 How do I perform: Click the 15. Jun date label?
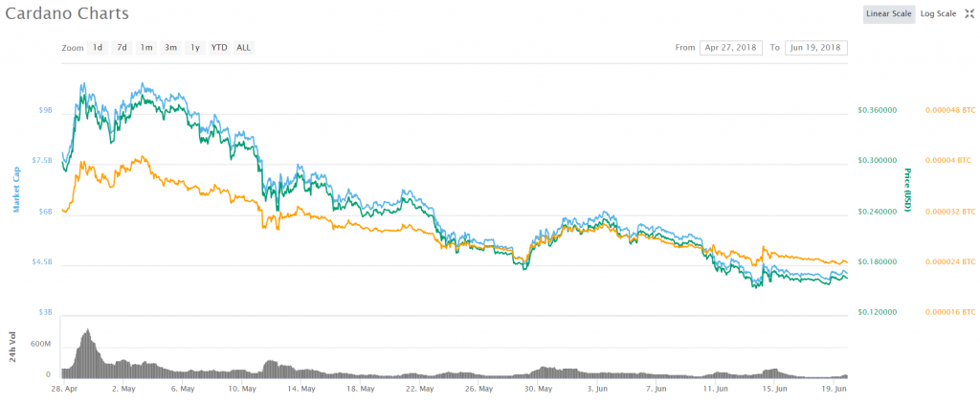(775, 389)
